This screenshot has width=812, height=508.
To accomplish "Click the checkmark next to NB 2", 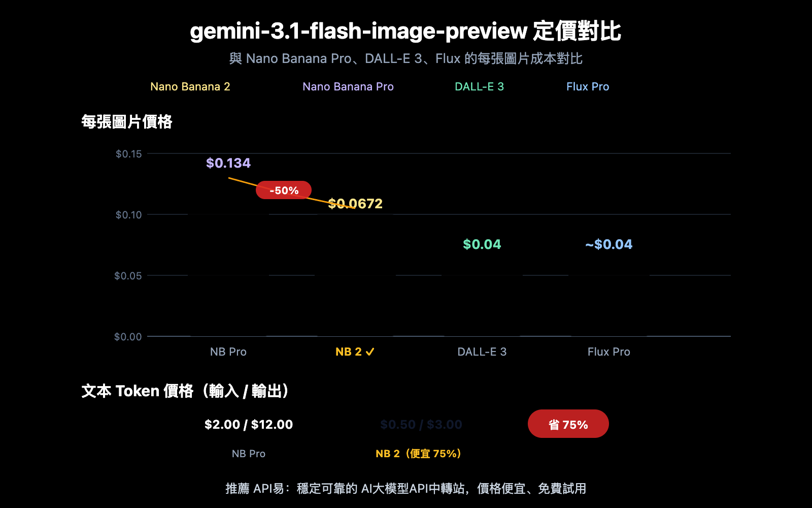I will pyautogui.click(x=369, y=351).
